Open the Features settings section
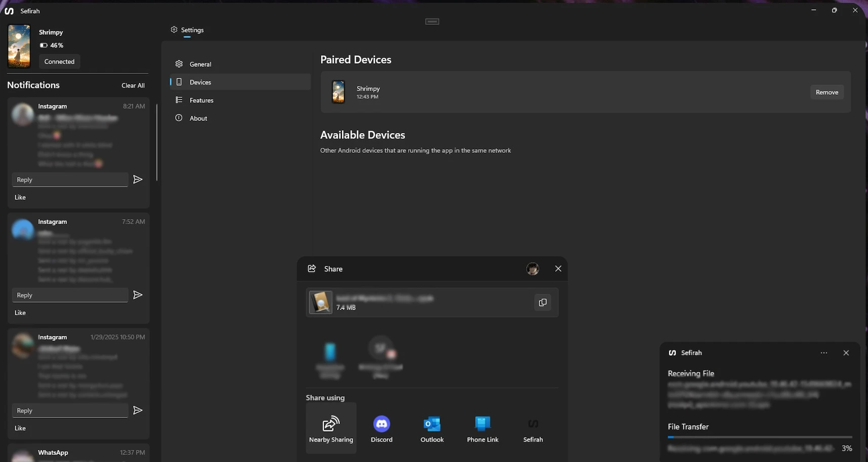868x462 pixels. 240,100
